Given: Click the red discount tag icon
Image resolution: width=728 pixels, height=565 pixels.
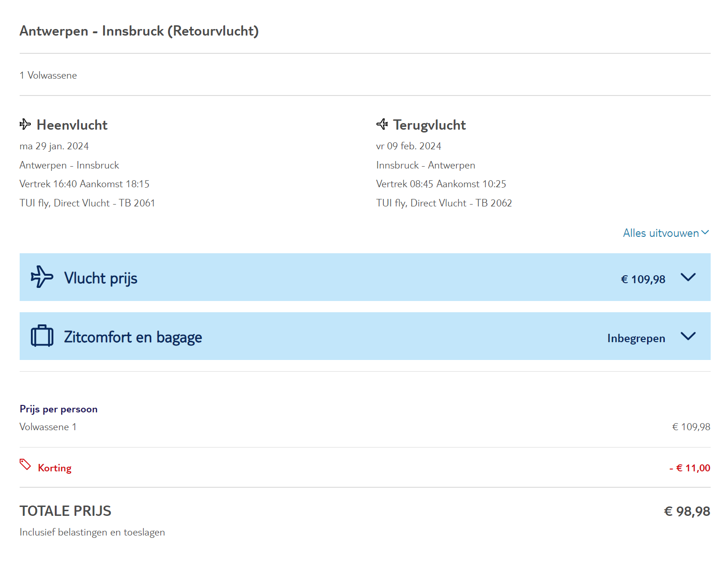Looking at the screenshot, I should tap(25, 464).
